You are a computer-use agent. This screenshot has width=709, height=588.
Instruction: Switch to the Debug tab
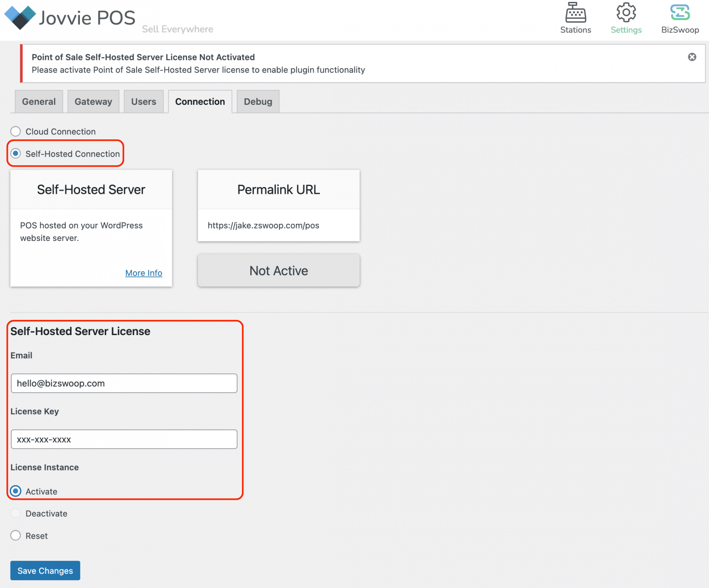[x=258, y=102]
